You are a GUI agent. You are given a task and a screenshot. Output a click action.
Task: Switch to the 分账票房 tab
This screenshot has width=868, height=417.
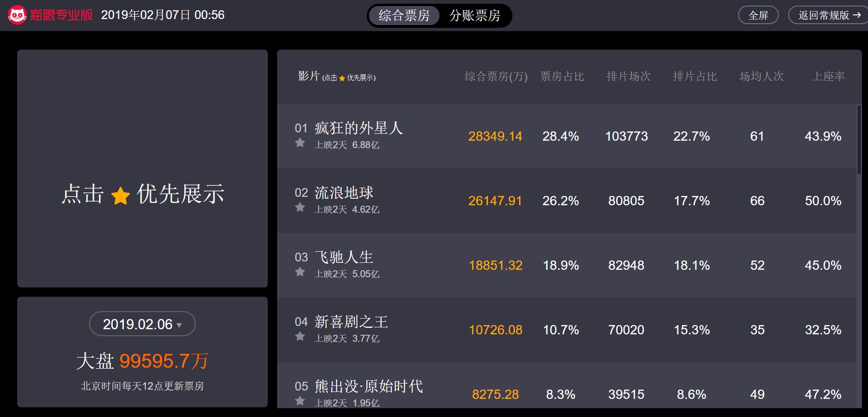click(474, 16)
